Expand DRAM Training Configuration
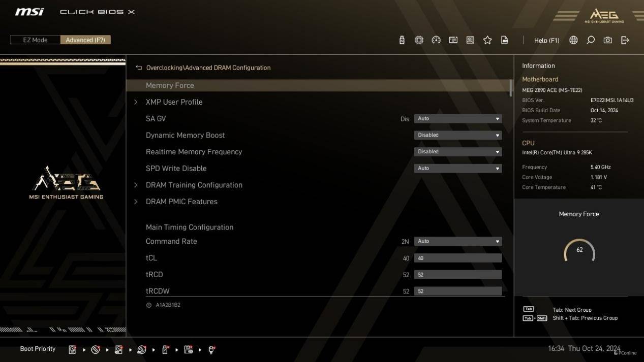This screenshot has width=644, height=362. point(194,185)
